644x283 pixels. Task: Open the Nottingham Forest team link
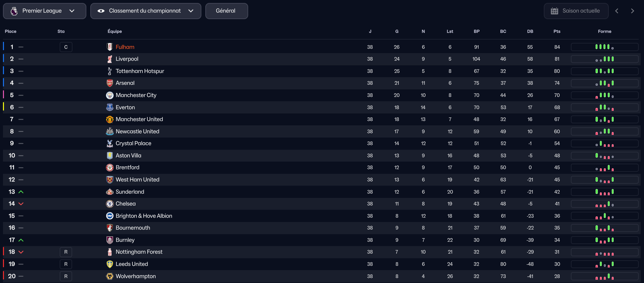(139, 252)
